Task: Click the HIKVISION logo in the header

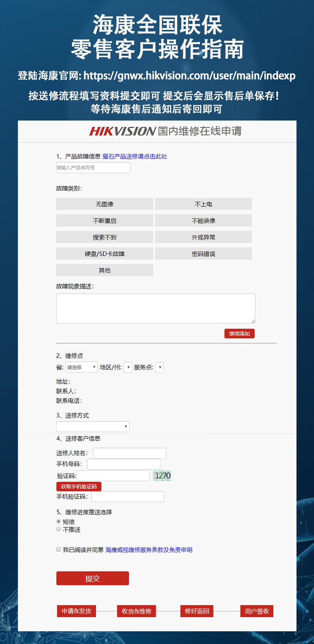Action: (x=122, y=131)
